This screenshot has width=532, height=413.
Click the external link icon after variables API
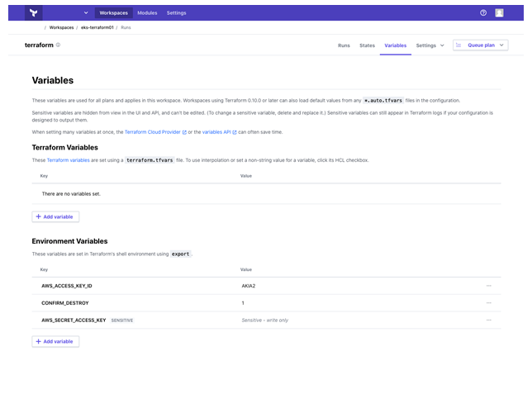(235, 132)
